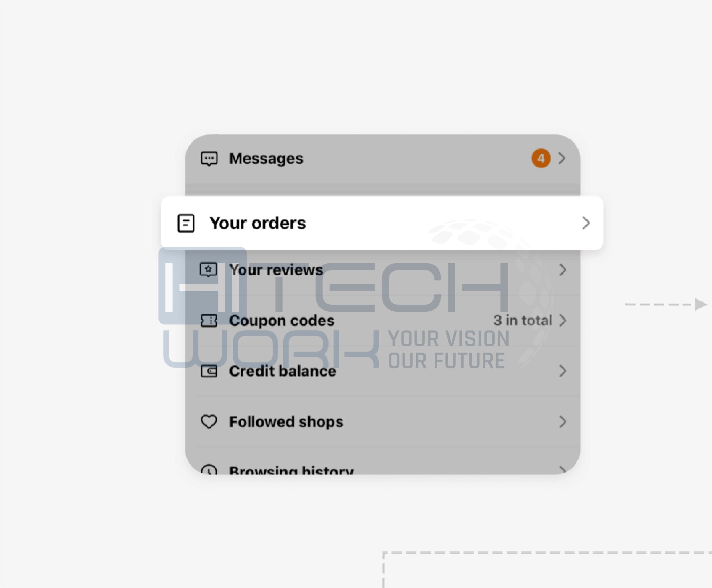This screenshot has height=588, width=712.
Task: Open the Followed shops label
Action: click(286, 422)
